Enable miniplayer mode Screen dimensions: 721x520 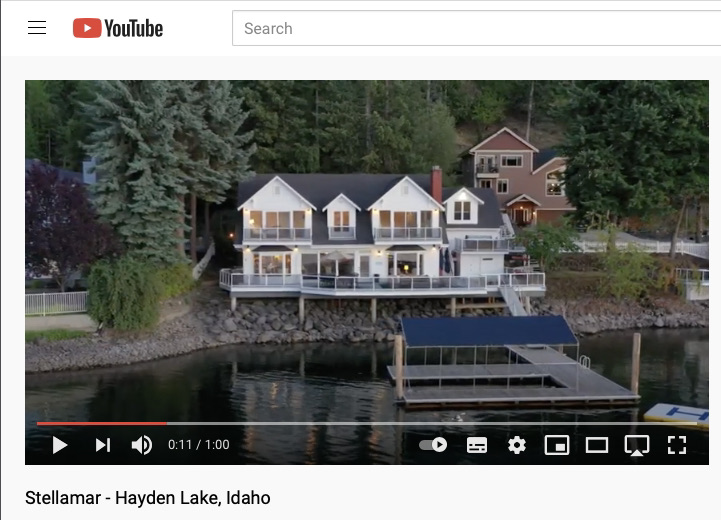[x=557, y=445]
